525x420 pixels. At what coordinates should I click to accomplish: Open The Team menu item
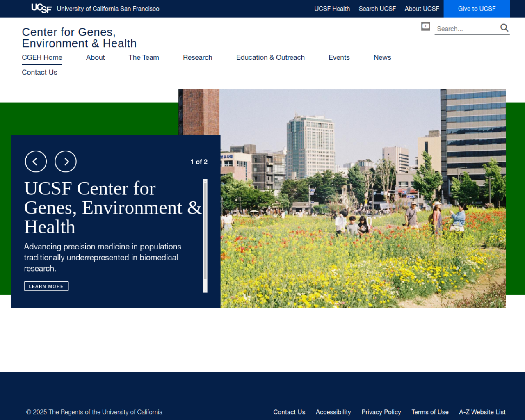point(144,57)
